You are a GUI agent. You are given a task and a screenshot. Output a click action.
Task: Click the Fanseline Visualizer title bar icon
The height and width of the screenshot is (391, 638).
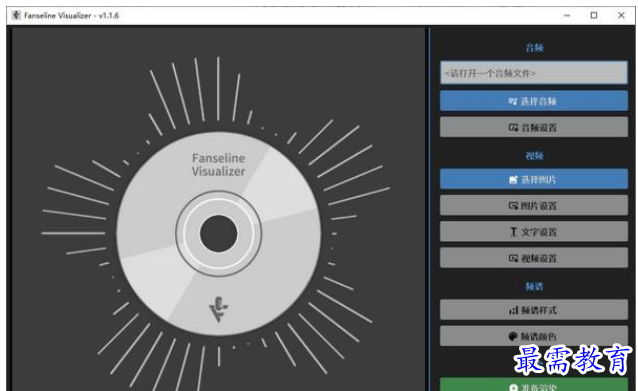click(x=16, y=15)
